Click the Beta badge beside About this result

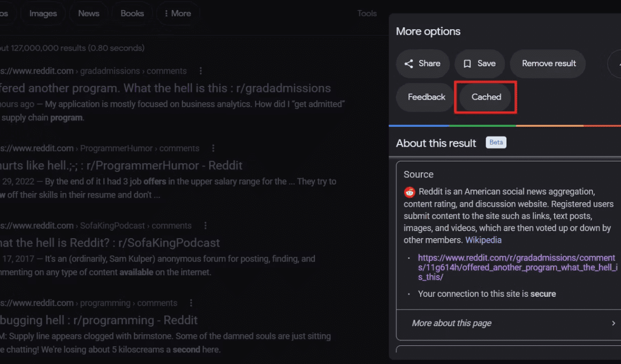click(x=496, y=142)
